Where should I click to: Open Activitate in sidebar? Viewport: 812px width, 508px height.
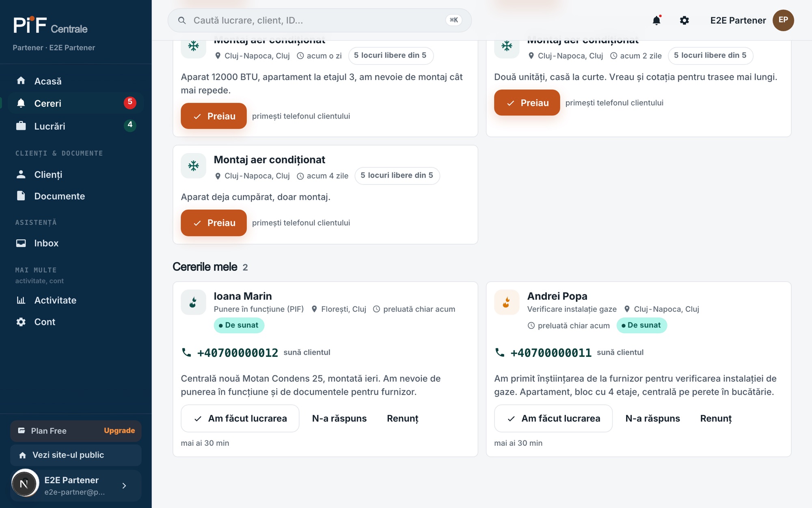76,300
